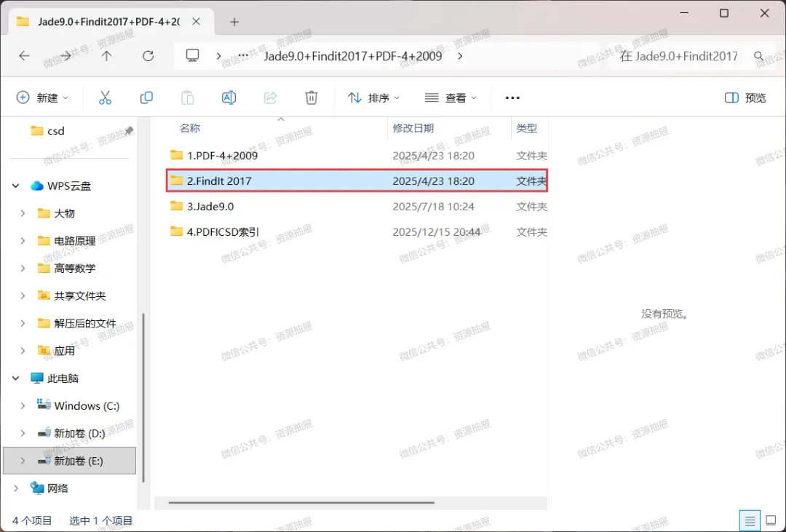Switch to details view icon in status bar
The height and width of the screenshot is (532, 786).
pos(750,522)
